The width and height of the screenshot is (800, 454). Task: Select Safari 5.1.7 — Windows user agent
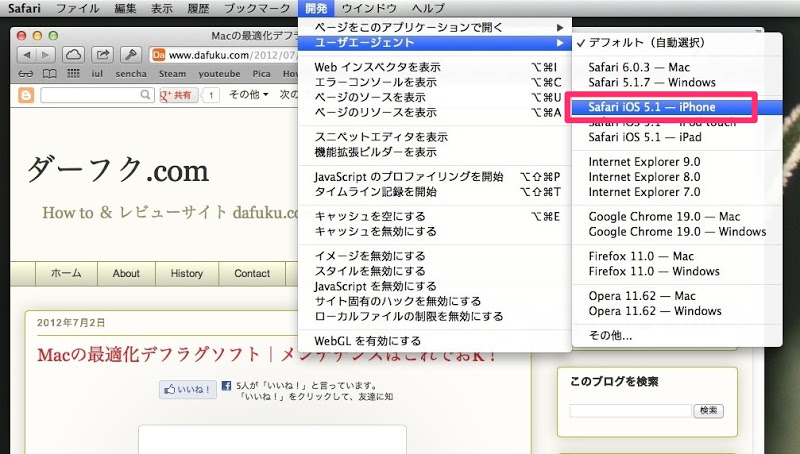coord(677,83)
